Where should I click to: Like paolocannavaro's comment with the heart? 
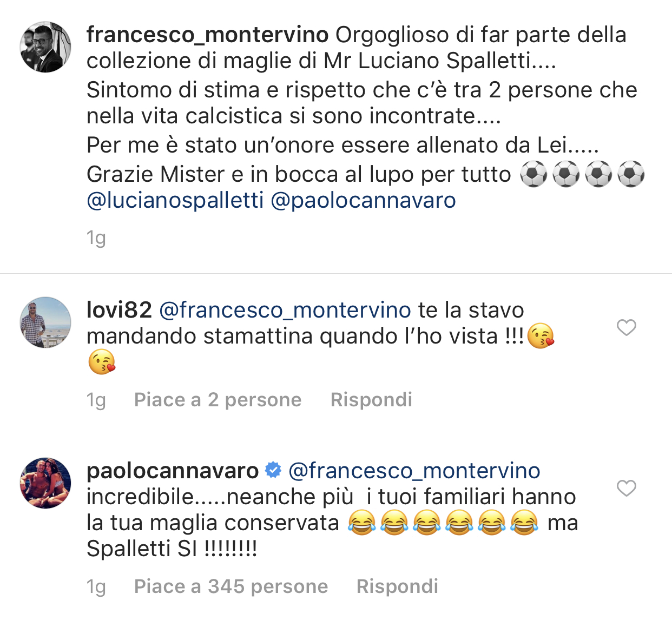626,488
